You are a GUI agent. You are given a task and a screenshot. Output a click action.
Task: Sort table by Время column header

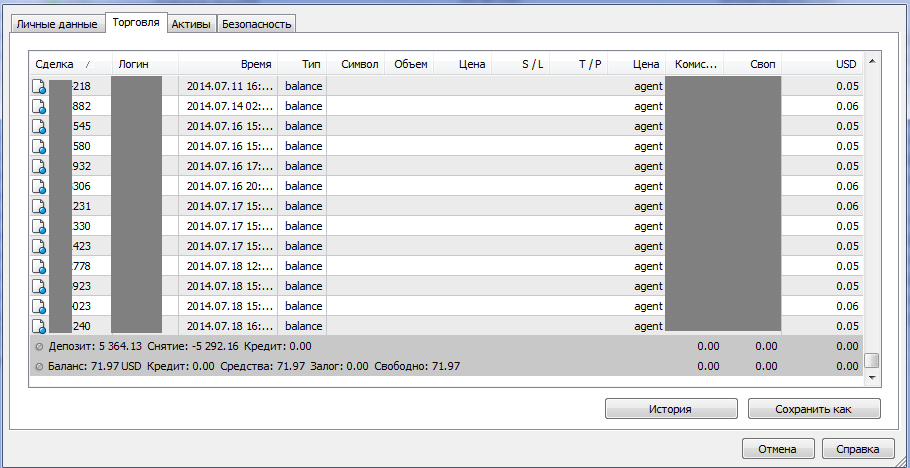click(255, 64)
